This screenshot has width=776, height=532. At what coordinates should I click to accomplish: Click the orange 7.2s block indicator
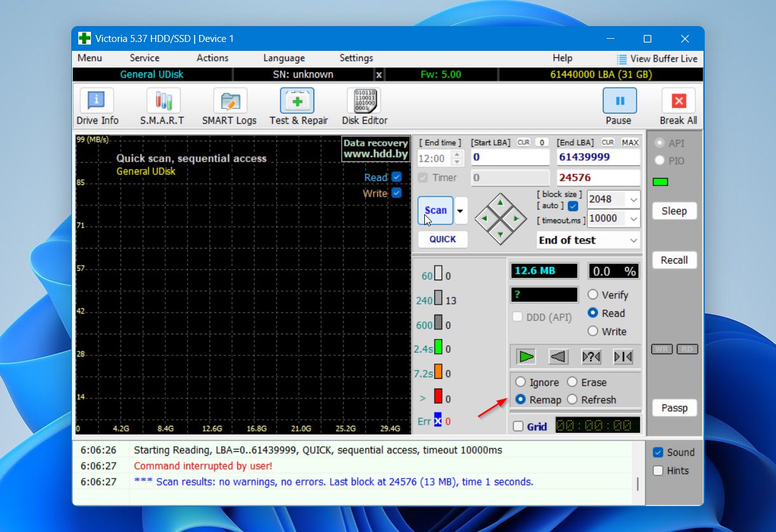click(x=438, y=372)
